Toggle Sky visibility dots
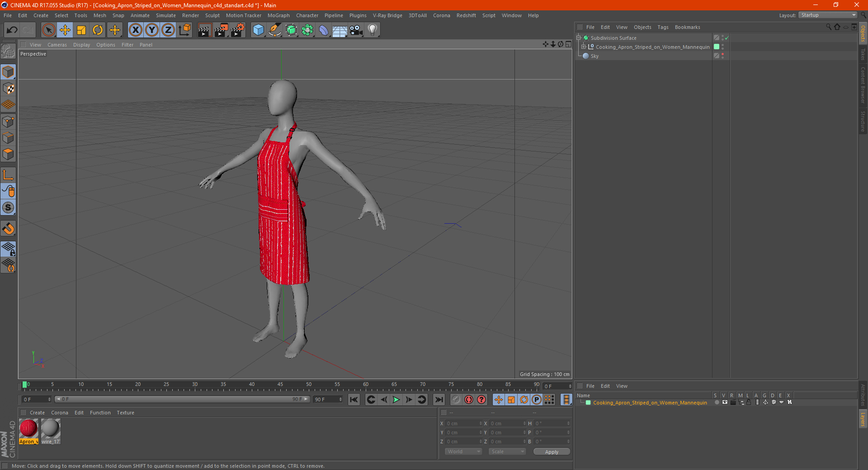 tap(722, 56)
